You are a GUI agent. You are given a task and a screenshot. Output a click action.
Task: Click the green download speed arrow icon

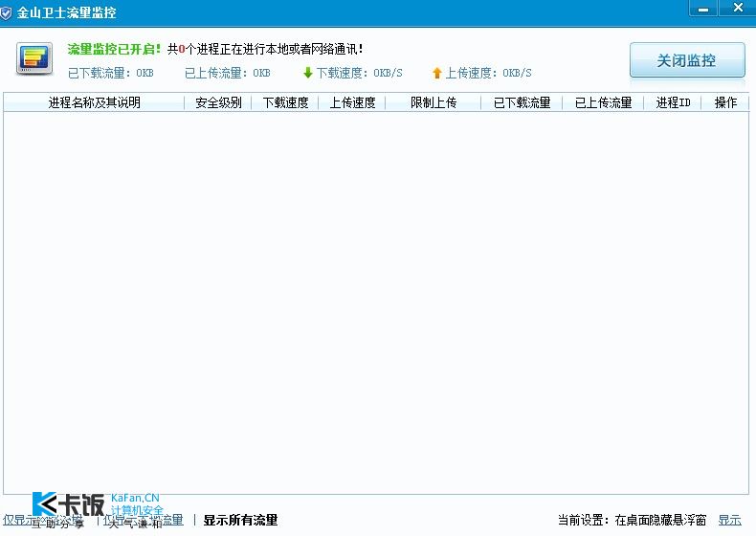(x=308, y=73)
